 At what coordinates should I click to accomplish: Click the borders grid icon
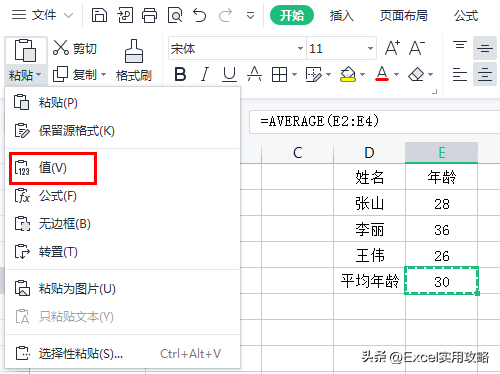point(279,74)
